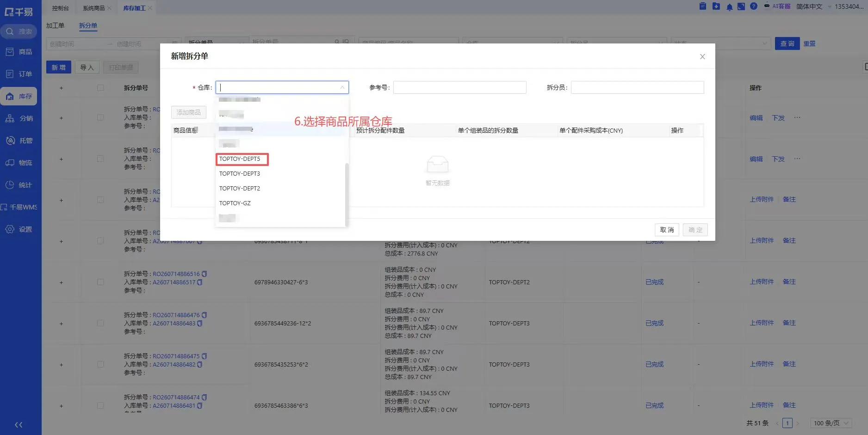
Task: Copy 拆分单号 RO260714886474
Action: [x=205, y=397]
